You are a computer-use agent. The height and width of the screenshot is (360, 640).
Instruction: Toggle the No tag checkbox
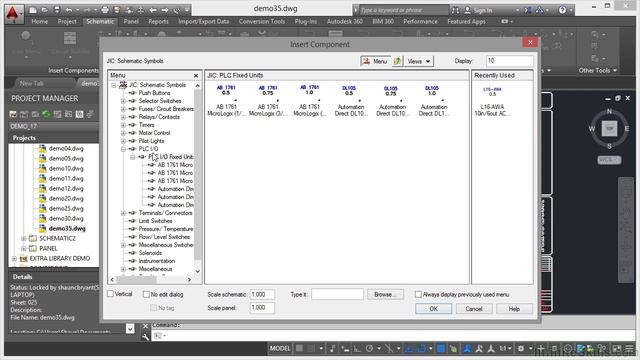pyautogui.click(x=153, y=308)
